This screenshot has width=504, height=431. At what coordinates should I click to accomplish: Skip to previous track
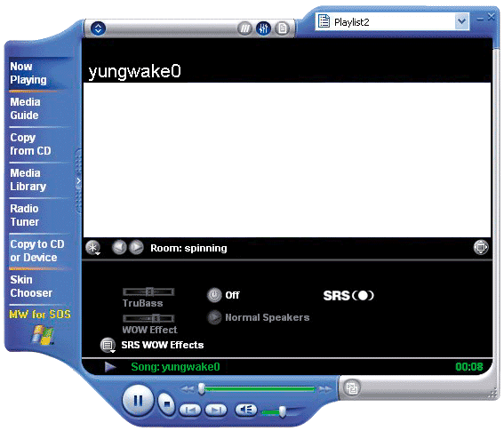(x=190, y=410)
